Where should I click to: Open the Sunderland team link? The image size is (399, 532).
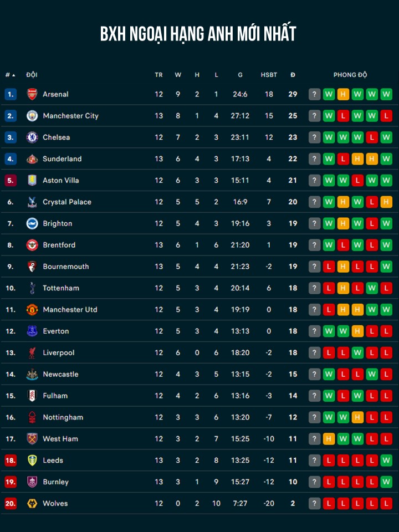pos(62,159)
